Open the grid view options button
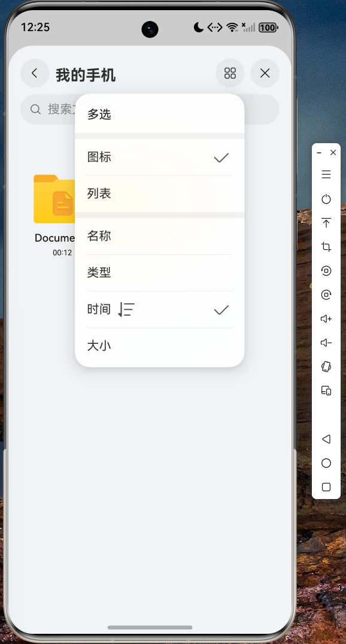This screenshot has width=346, height=644. coord(230,74)
